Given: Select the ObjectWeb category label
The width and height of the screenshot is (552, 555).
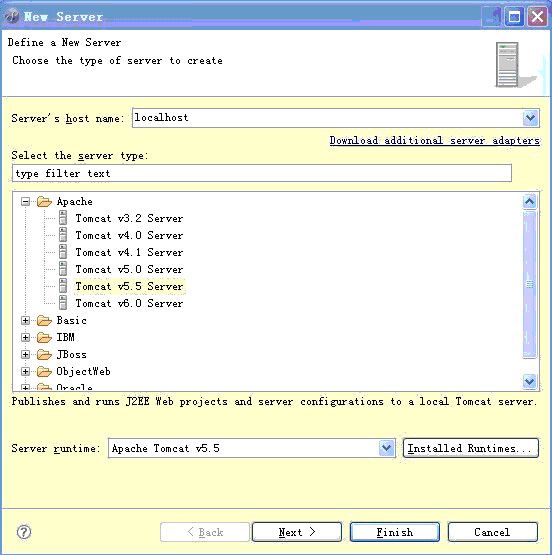Looking at the screenshot, I should pos(84,372).
